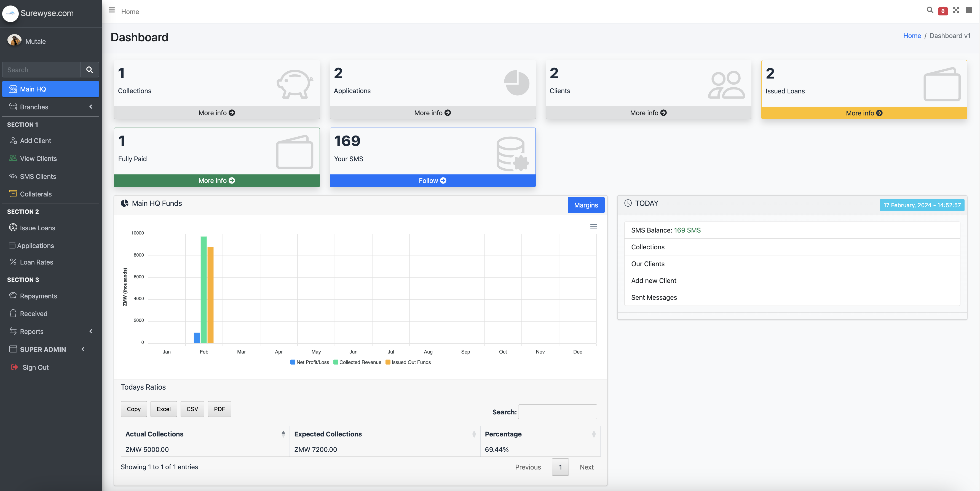Click the Main HQ Funds pie icon
The width and height of the screenshot is (980, 491).
pos(124,203)
